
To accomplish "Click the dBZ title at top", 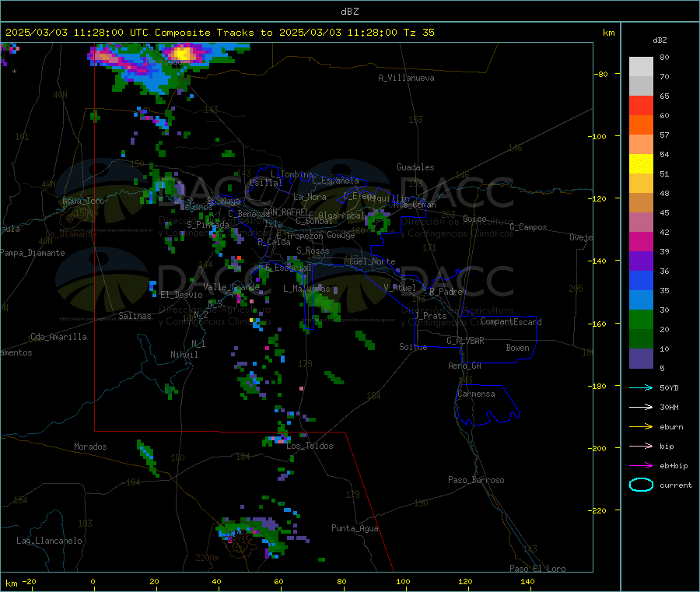I will (349, 12).
